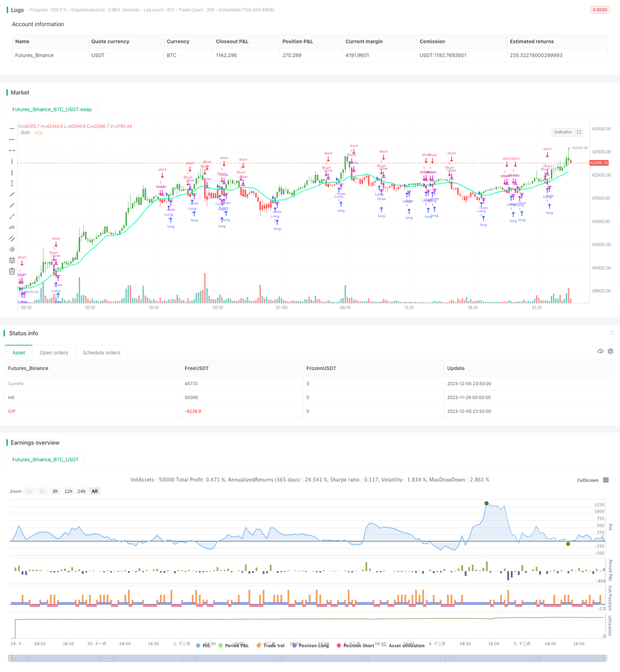The width and height of the screenshot is (620, 672).
Task: Select the numbered 123 measurement line tool
Action: click(x=12, y=227)
